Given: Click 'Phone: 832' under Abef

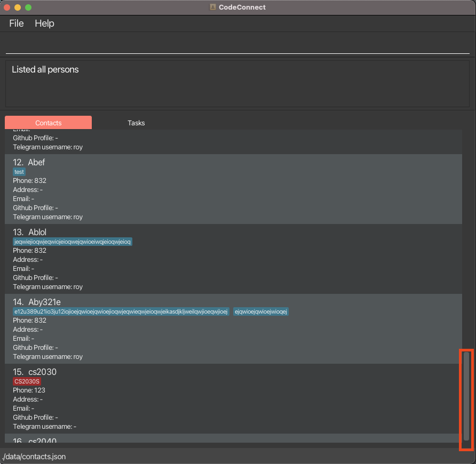Looking at the screenshot, I should 29,181.
